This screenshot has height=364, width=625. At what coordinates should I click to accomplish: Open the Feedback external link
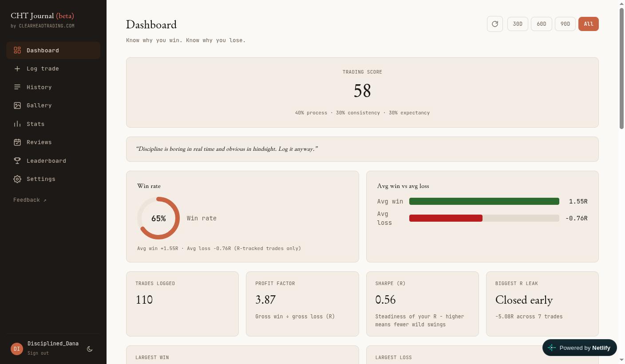pos(30,200)
